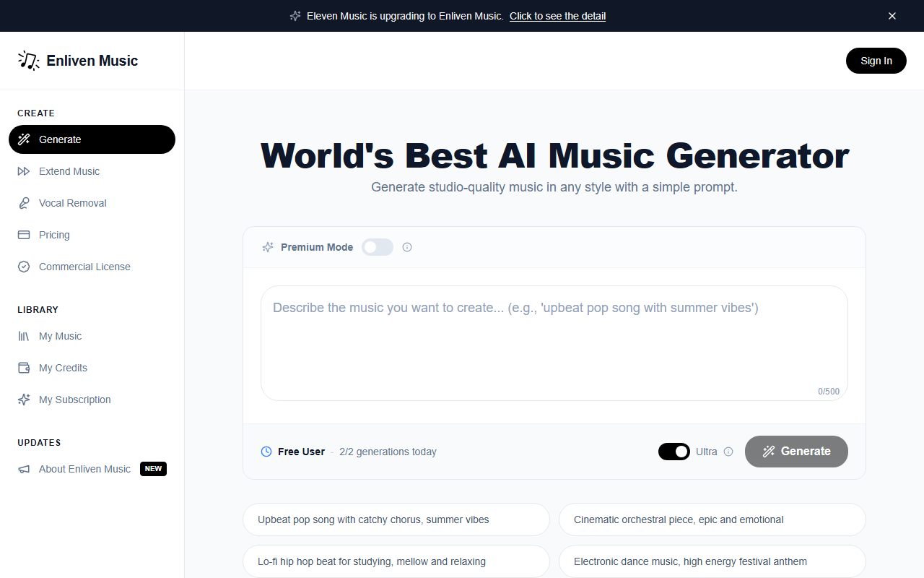Open Commercial License in the sidebar

[92, 267]
